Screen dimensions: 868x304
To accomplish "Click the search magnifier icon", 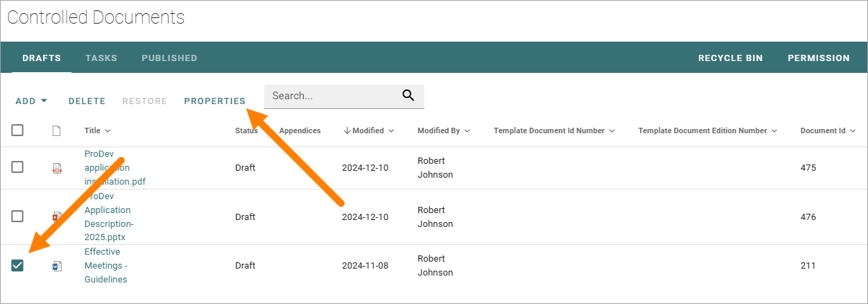I will (408, 96).
